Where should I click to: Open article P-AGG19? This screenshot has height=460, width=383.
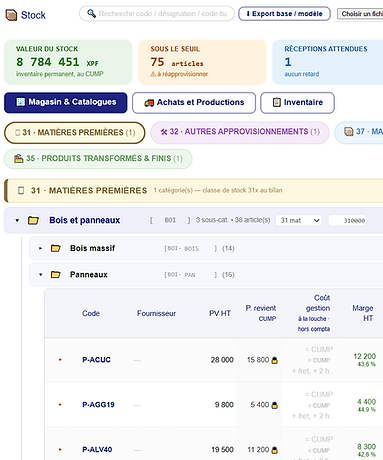pos(98,405)
